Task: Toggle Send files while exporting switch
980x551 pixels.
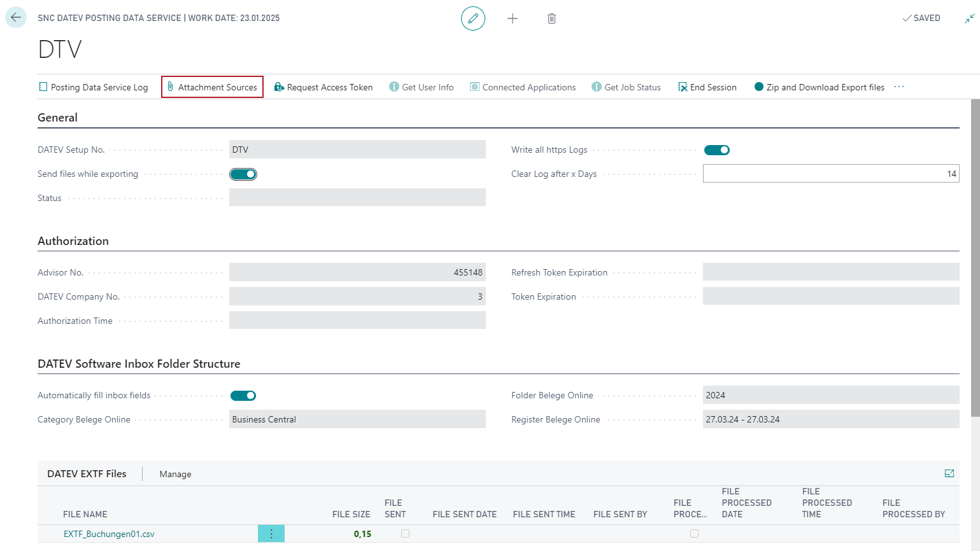Action: [x=243, y=174]
